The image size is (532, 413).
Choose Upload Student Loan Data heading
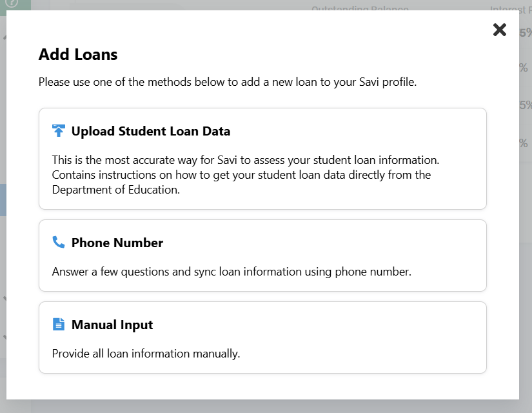pyautogui.click(x=151, y=132)
